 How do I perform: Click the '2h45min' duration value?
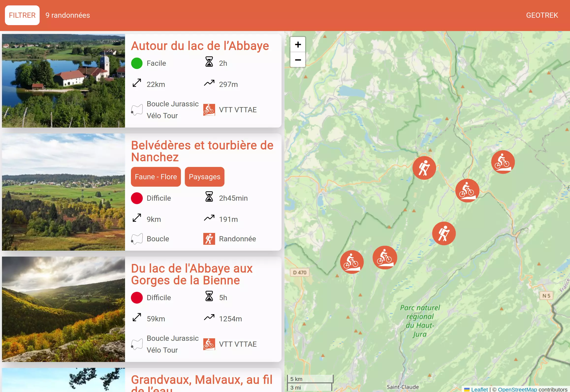(x=233, y=198)
